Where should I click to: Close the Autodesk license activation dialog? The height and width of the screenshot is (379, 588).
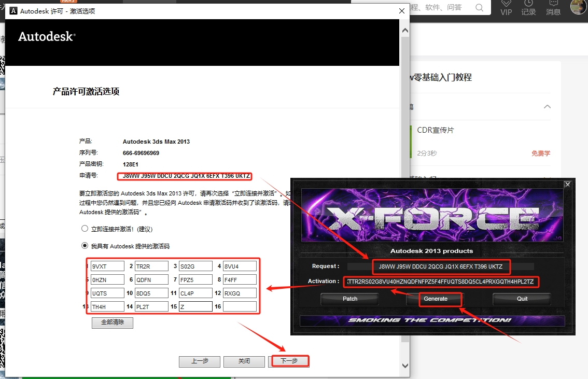402,11
